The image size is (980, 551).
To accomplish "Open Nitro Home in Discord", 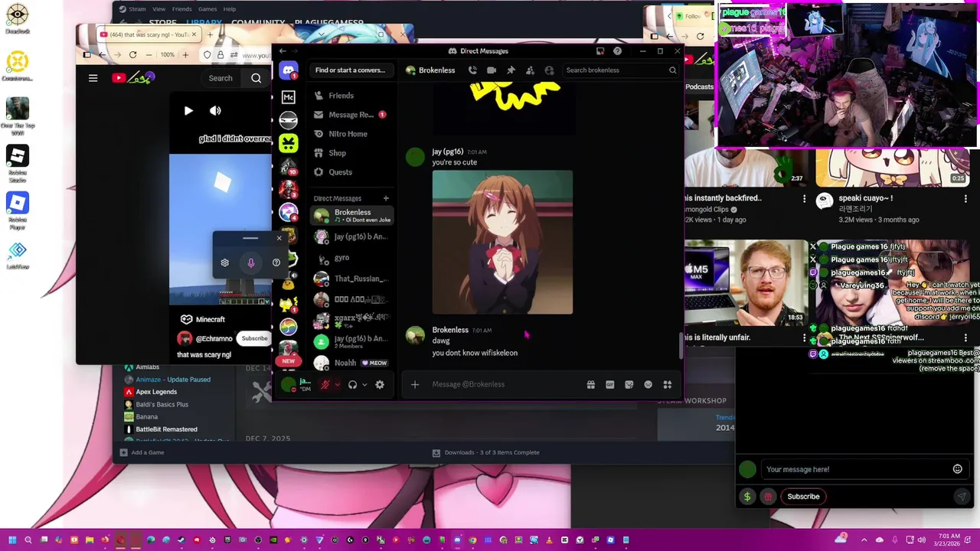I will point(351,134).
